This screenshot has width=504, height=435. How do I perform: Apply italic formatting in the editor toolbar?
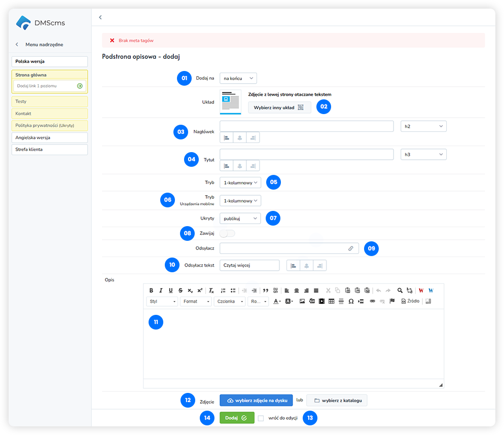click(x=161, y=291)
